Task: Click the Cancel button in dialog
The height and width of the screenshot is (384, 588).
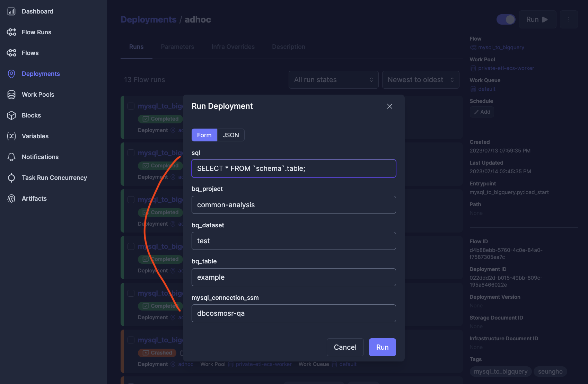Action: click(345, 347)
